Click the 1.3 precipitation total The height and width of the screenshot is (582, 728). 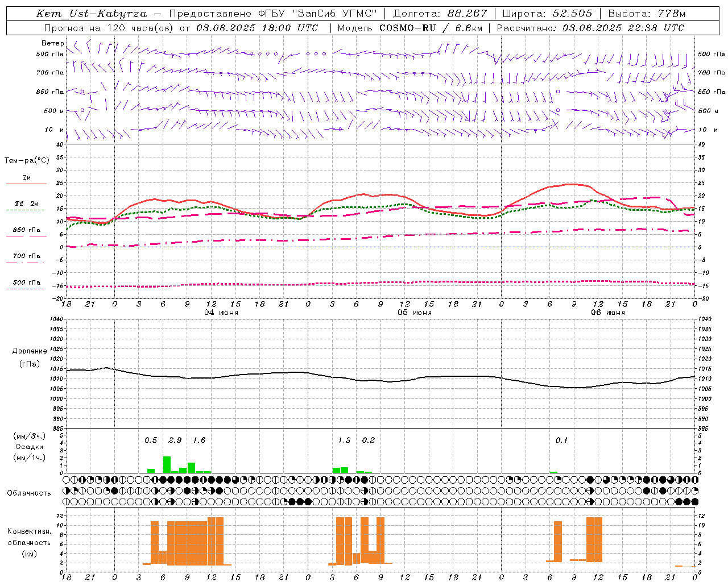344,440
